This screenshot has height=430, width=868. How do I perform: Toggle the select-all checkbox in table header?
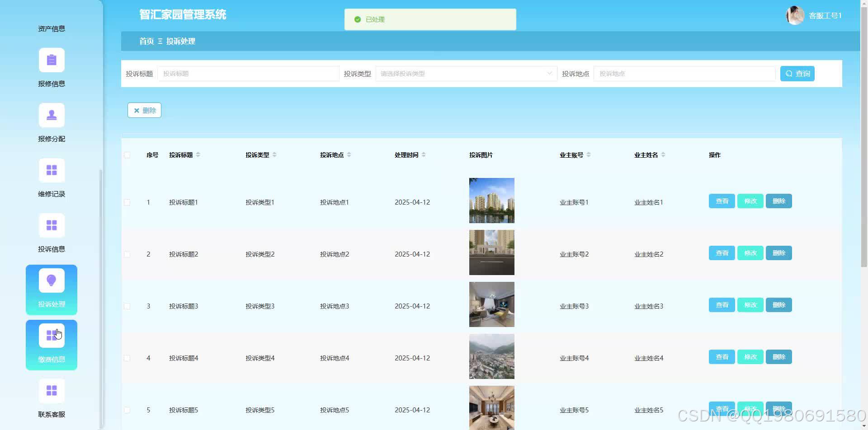pos(127,154)
